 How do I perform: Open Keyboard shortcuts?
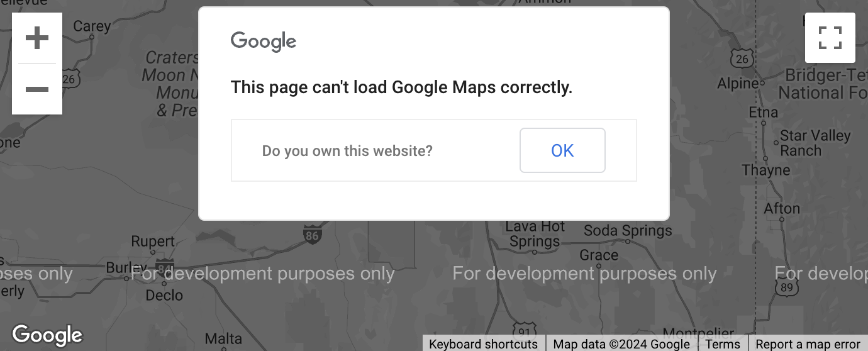point(483,344)
